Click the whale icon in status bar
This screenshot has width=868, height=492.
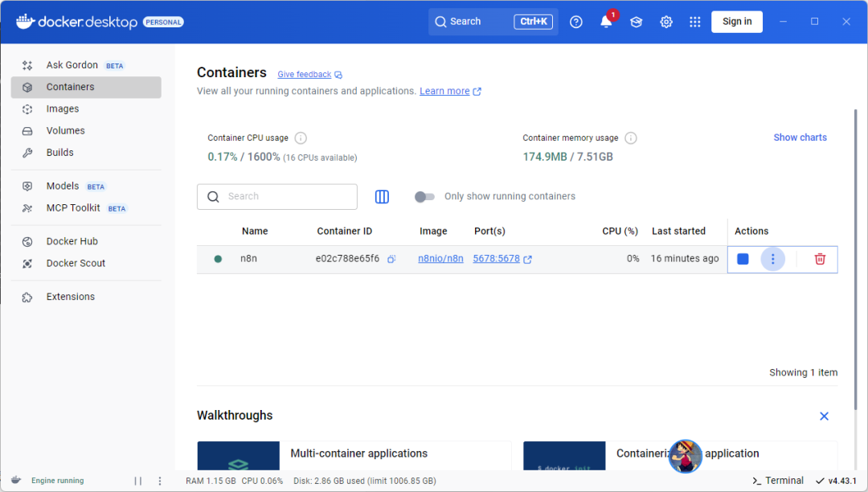(x=16, y=481)
